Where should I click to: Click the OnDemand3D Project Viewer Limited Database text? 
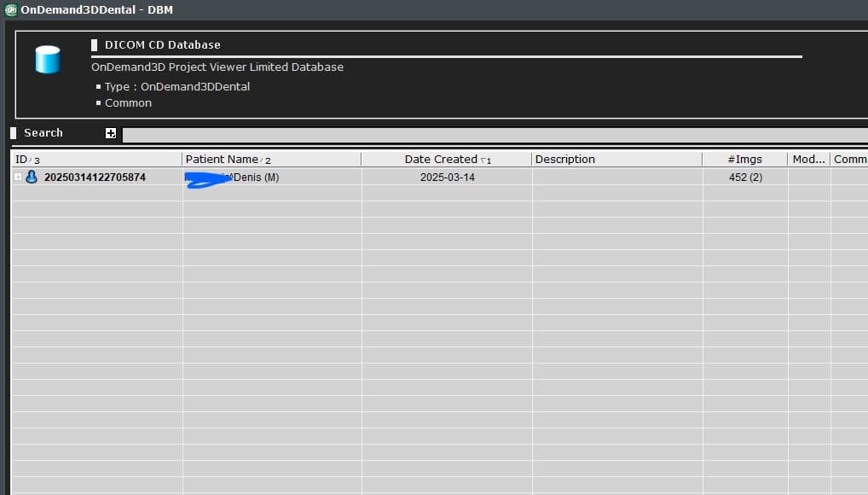pyautogui.click(x=217, y=67)
